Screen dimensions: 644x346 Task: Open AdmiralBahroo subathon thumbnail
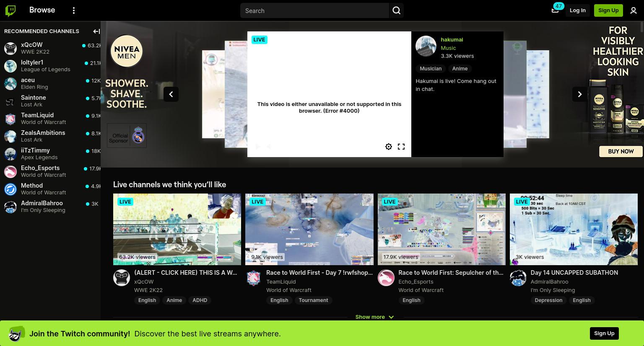(x=574, y=229)
